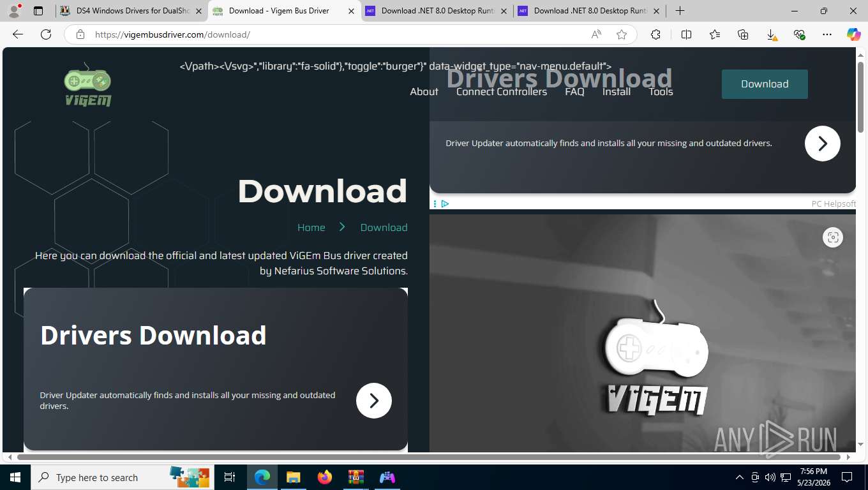Open the About nav menu item
Viewport: 868px width, 490px height.
tap(424, 92)
